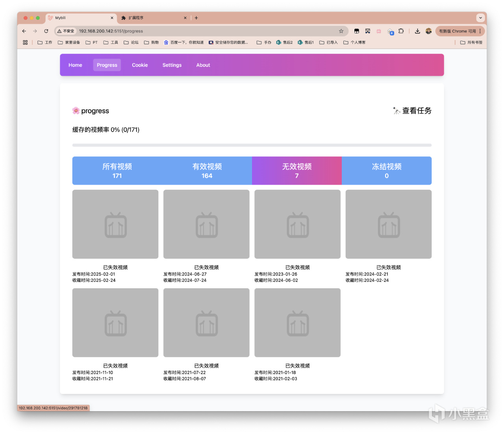This screenshot has height=434, width=504.
Task: Open the 工作 bookmarks folder
Action: point(45,42)
